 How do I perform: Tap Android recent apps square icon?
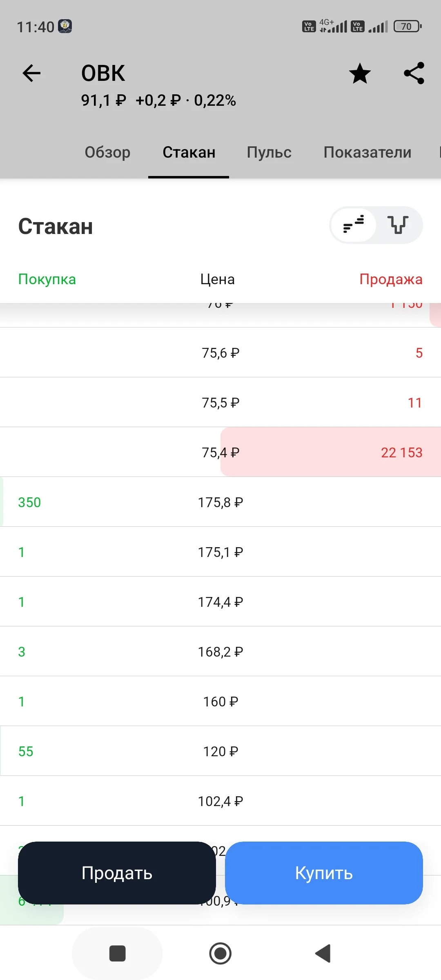117,953
